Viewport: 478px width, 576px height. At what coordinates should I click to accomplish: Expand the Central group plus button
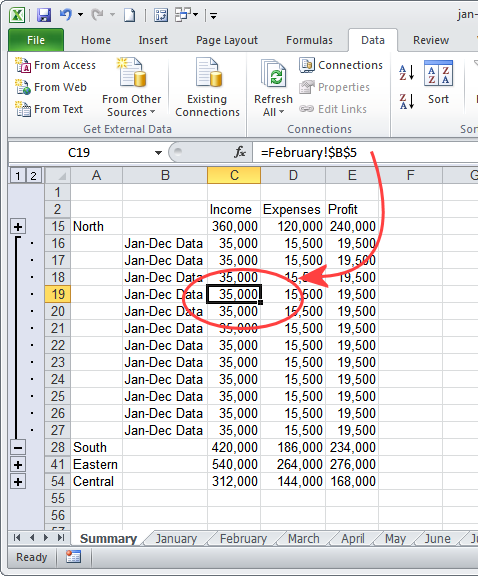(x=18, y=482)
